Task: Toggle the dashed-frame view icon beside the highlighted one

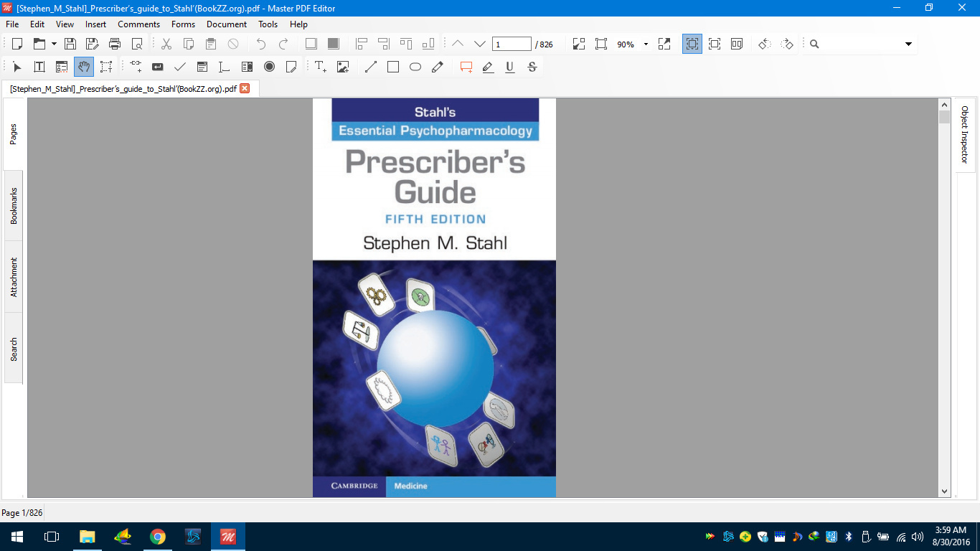Action: [x=715, y=44]
